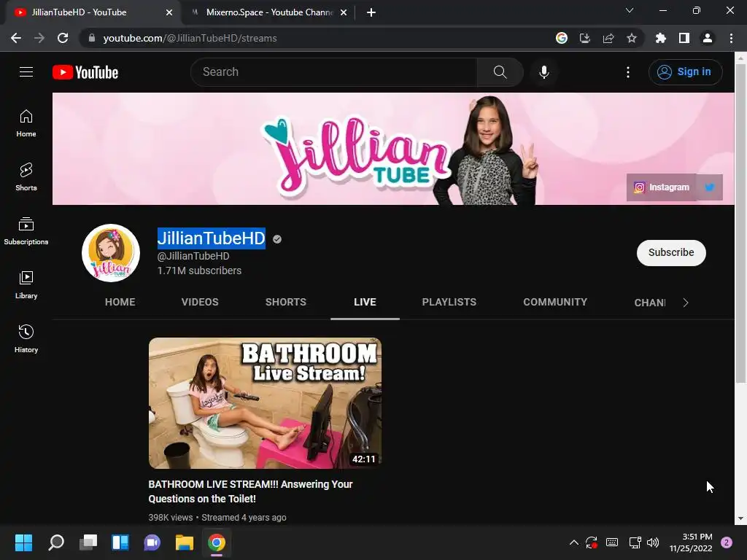Show more channel tabs with arrow
This screenshot has width=747, height=560.
coord(686,303)
